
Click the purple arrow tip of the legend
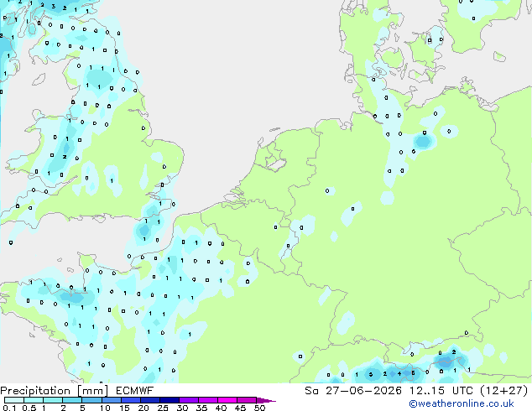coord(266,400)
